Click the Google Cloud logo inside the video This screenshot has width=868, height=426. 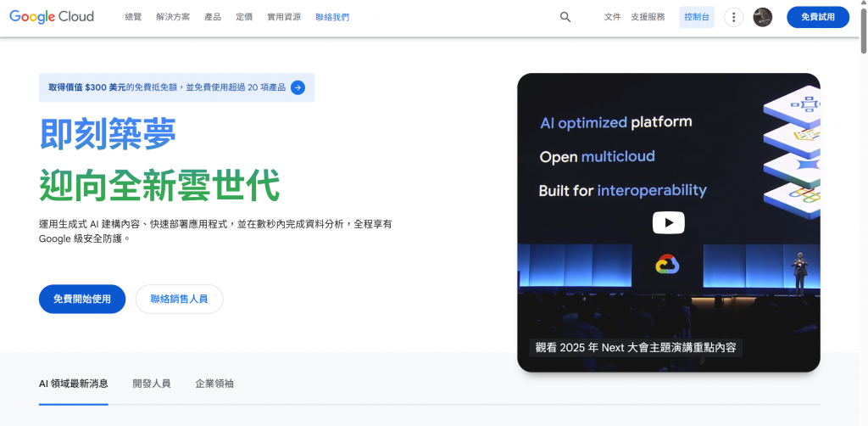667,264
